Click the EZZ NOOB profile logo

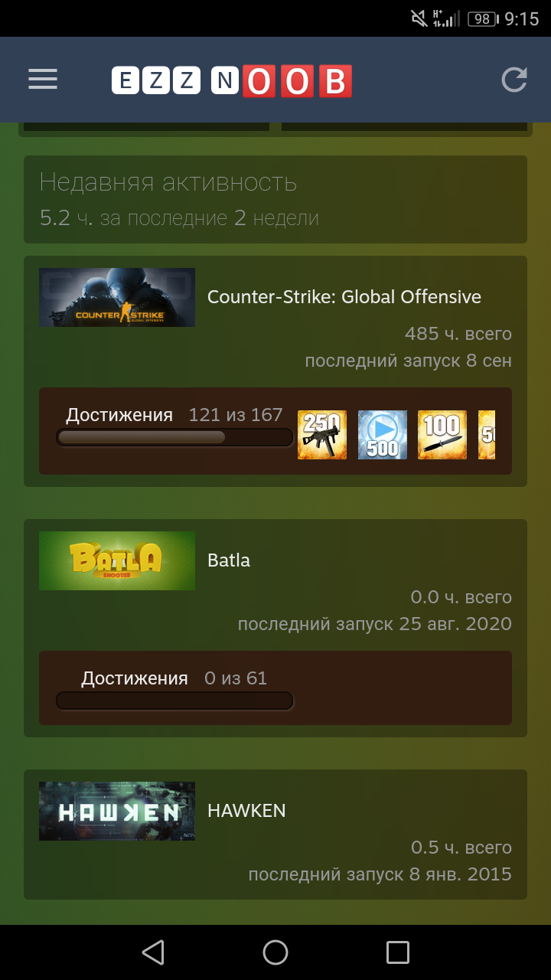point(232,80)
